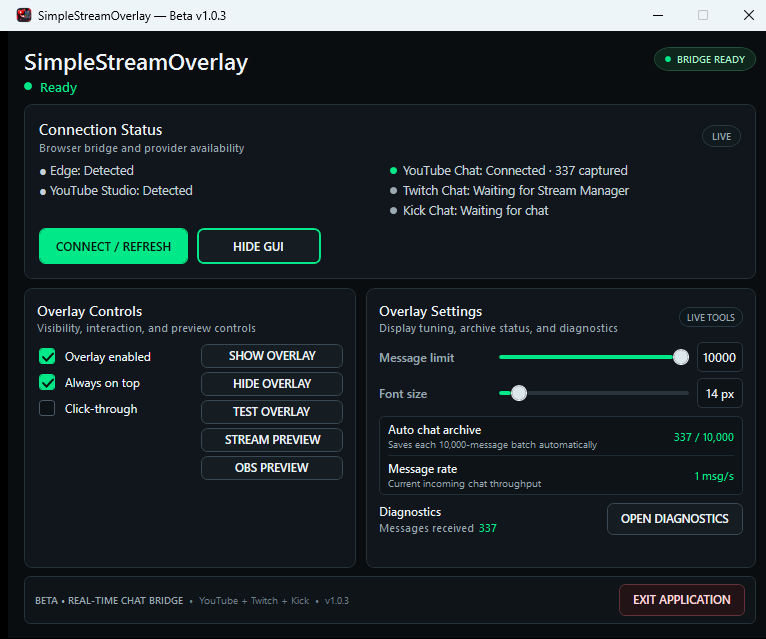Click the LIVE badge in Connection Status
766x639 pixels.
[721, 136]
